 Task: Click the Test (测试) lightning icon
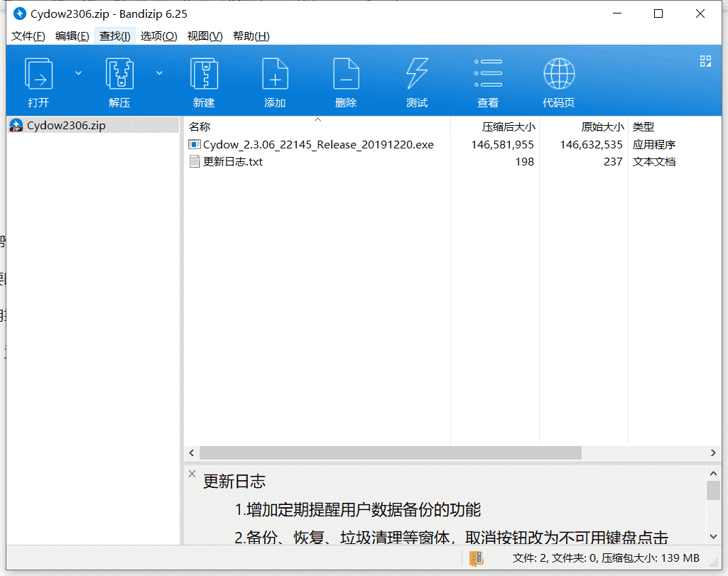[x=417, y=74]
